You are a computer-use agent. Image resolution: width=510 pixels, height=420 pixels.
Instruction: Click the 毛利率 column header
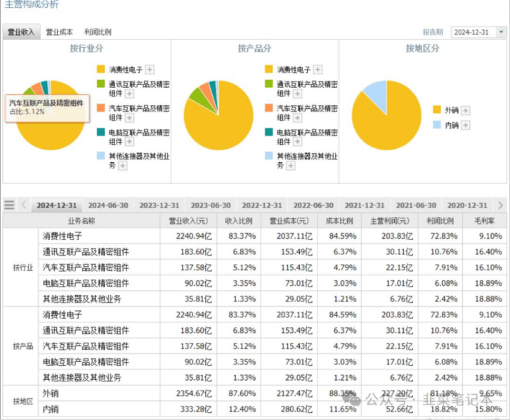click(x=484, y=221)
